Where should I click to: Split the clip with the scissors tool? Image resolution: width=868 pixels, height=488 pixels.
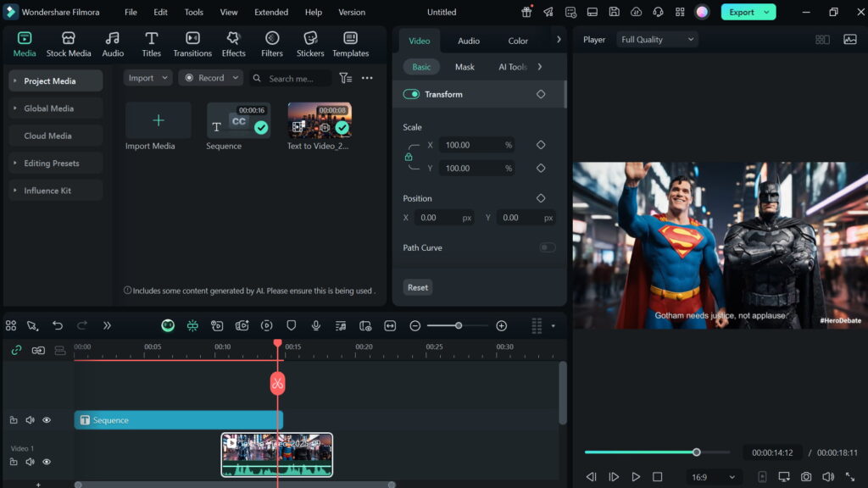pos(278,383)
